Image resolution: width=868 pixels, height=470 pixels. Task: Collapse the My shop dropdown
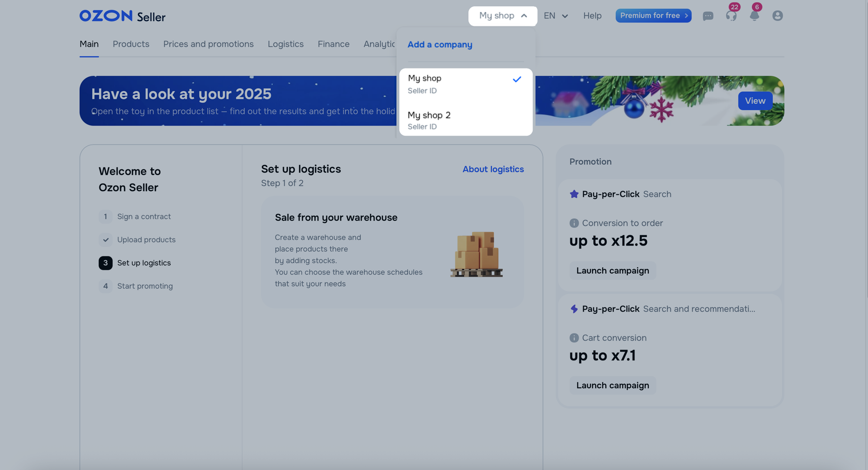(x=502, y=16)
